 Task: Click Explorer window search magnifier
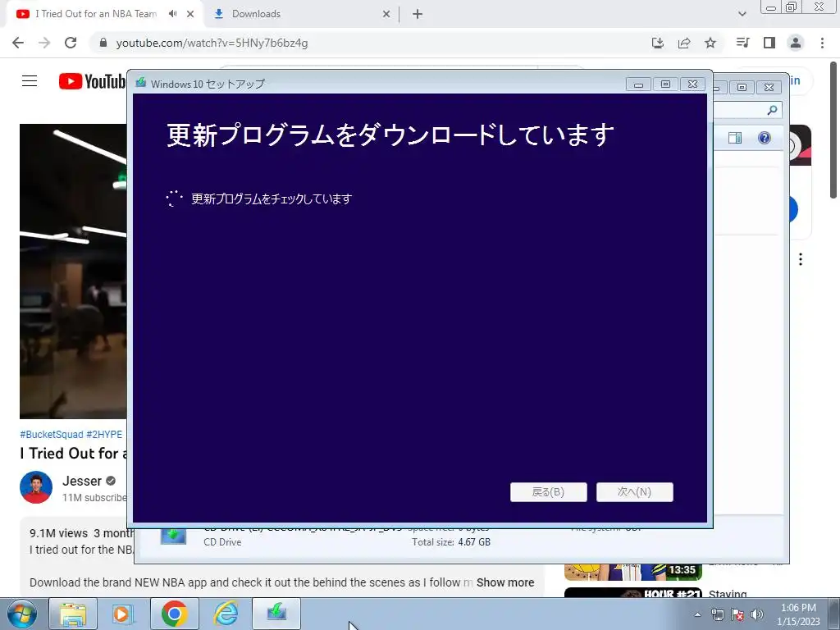coord(772,110)
